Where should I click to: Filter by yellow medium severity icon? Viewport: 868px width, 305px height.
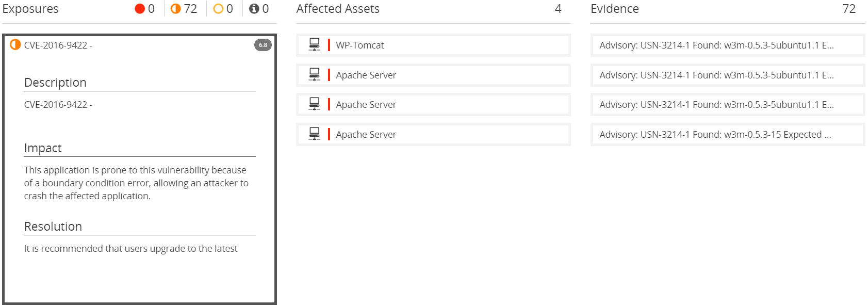(218, 9)
